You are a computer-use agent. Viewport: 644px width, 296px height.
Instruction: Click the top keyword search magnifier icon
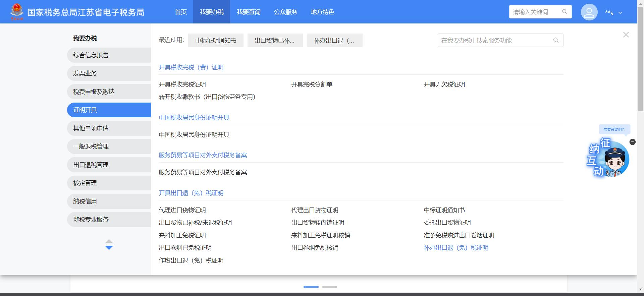tap(565, 12)
